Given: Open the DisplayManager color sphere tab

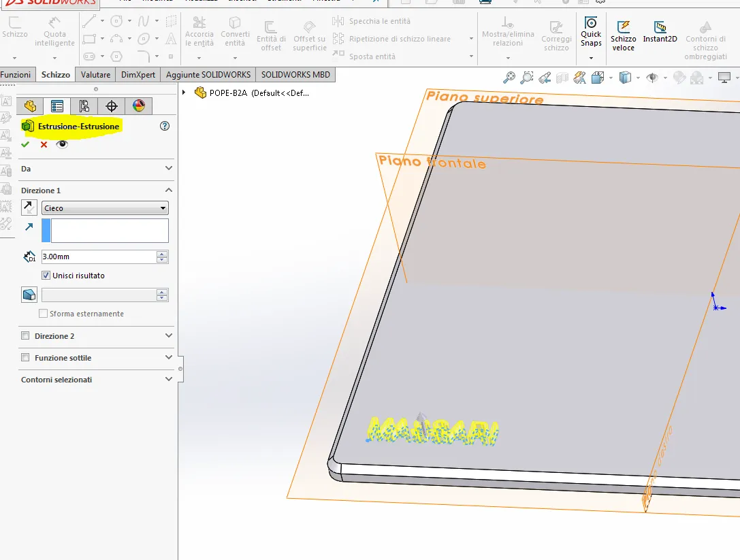Looking at the screenshot, I should point(139,105).
